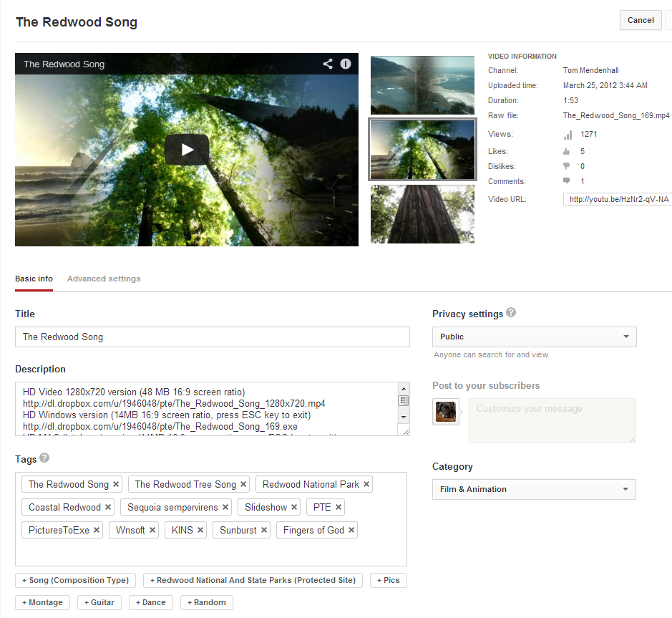The image size is (672, 618).
Task: Click the Description resize handle
Action: [x=406, y=432]
